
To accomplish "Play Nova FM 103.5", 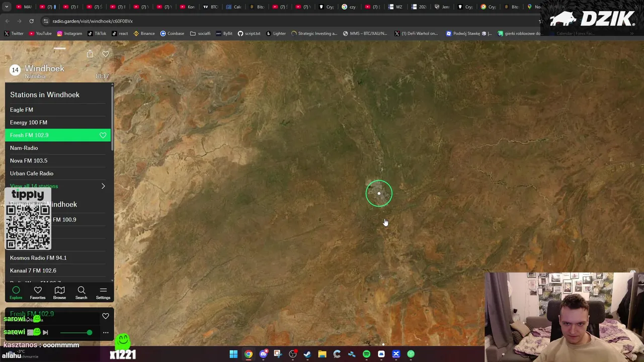I will point(58,160).
